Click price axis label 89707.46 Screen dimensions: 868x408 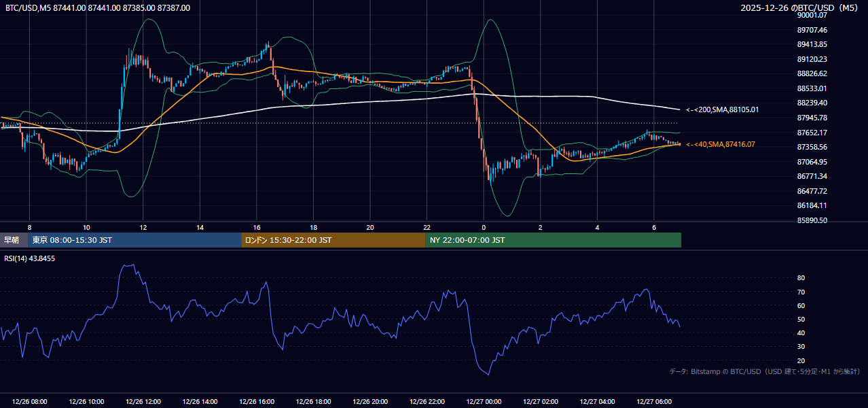pyautogui.click(x=812, y=30)
